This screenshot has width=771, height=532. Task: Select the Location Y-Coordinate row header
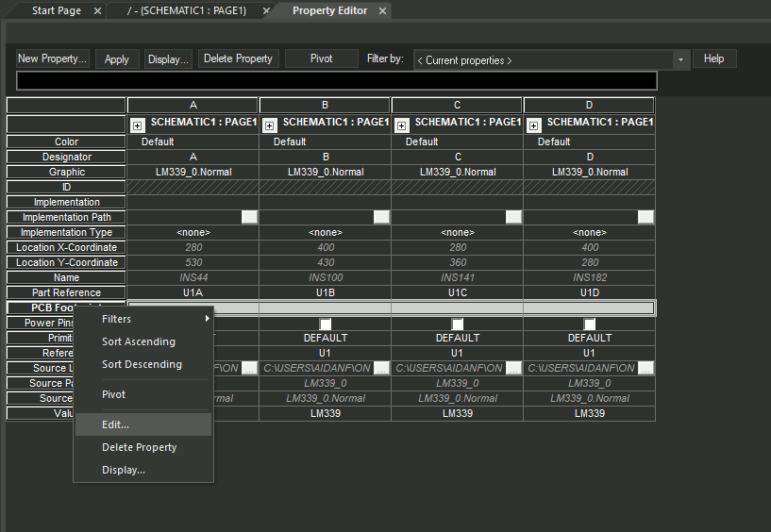pos(66,262)
